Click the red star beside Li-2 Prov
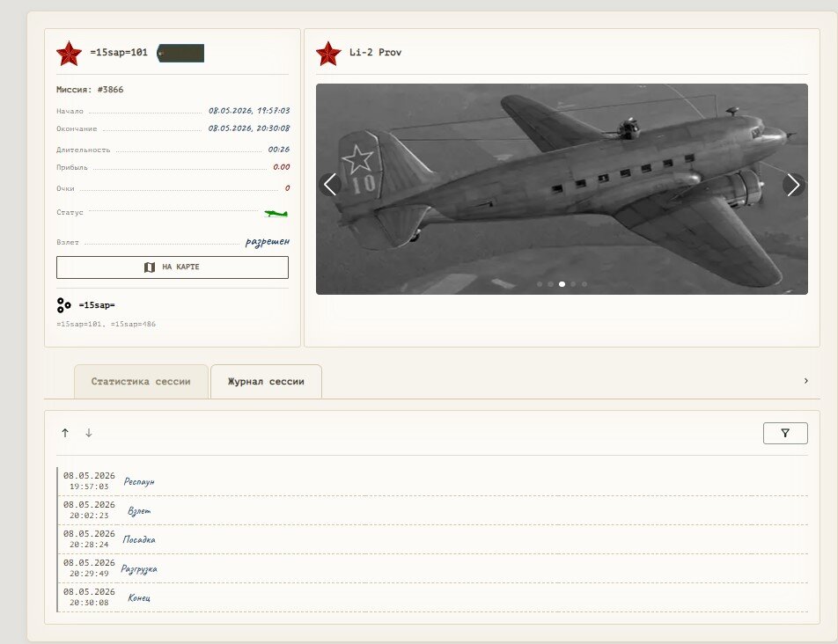The image size is (838, 644). tap(328, 54)
